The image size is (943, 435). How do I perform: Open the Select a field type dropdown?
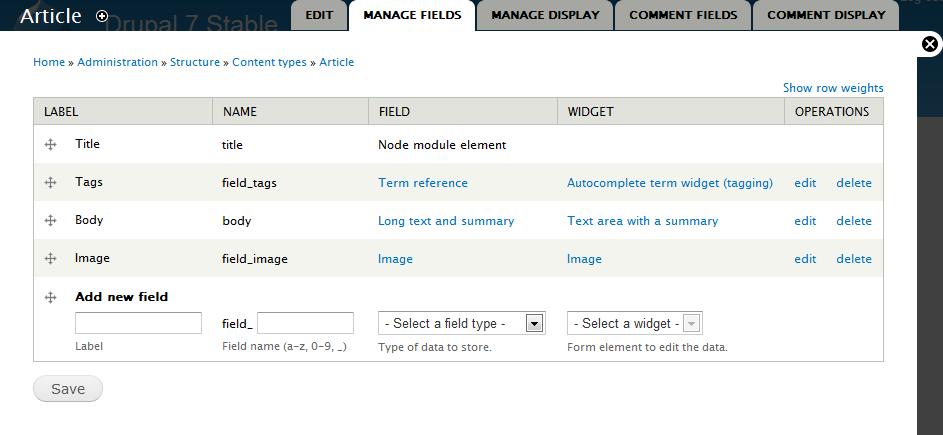pyautogui.click(x=461, y=323)
